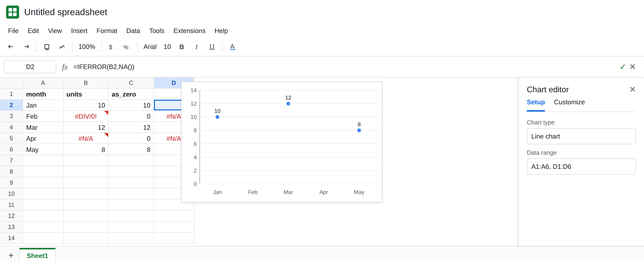The image size is (644, 262).
Task: Open the zoom 100% dropdown
Action: [x=87, y=47]
